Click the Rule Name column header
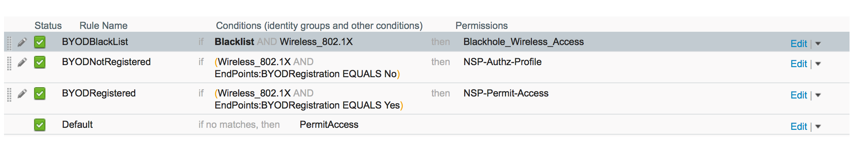The width and height of the screenshot is (868, 160). (x=103, y=26)
